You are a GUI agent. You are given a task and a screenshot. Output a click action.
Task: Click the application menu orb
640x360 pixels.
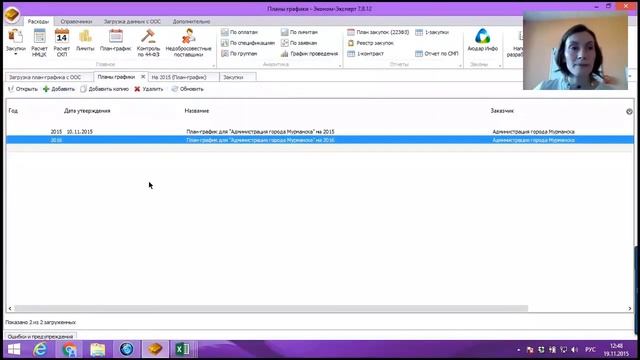[12, 14]
